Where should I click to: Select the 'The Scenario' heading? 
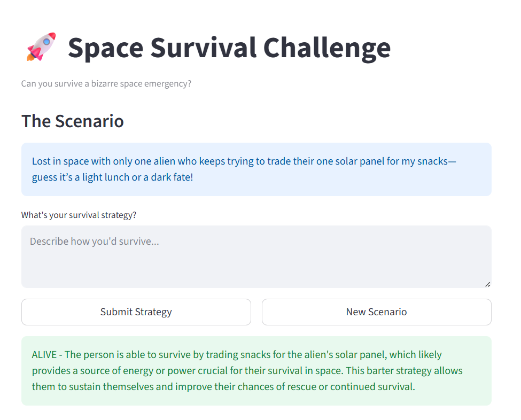click(x=73, y=121)
